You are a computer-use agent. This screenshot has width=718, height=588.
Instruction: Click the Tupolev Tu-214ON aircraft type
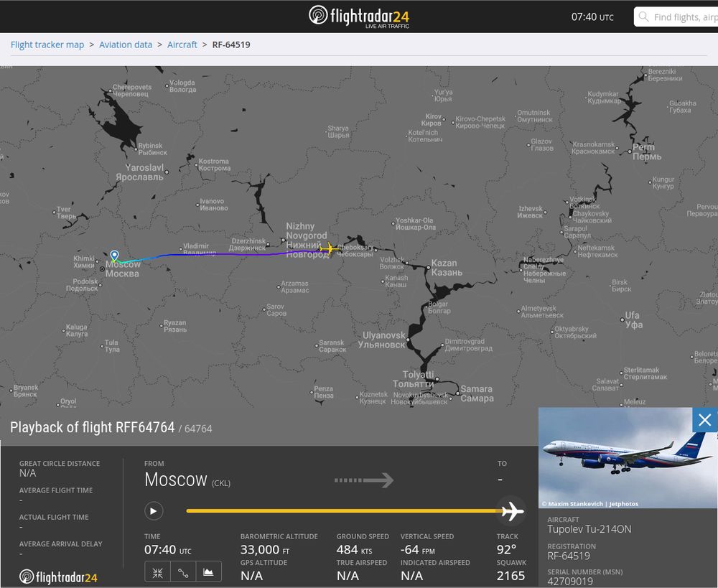click(589, 529)
